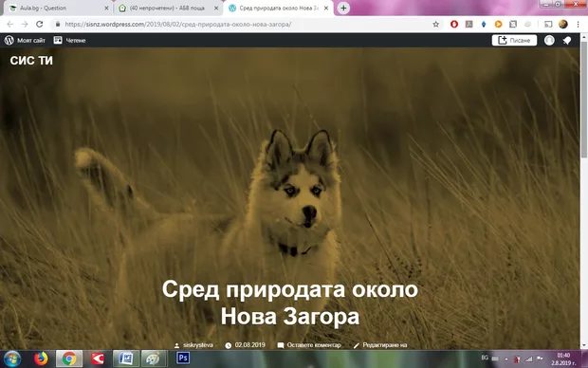Close the active WordPress tab
The width and height of the screenshot is (588, 368).
point(326,8)
